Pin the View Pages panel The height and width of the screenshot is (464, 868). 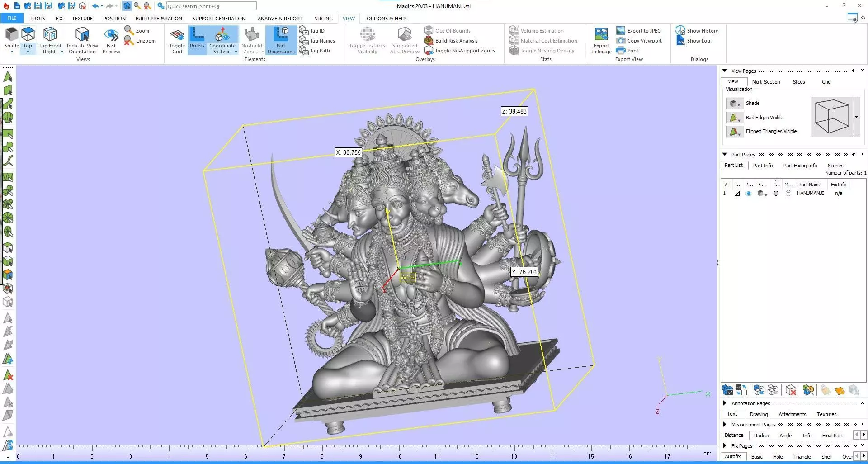tap(854, 71)
